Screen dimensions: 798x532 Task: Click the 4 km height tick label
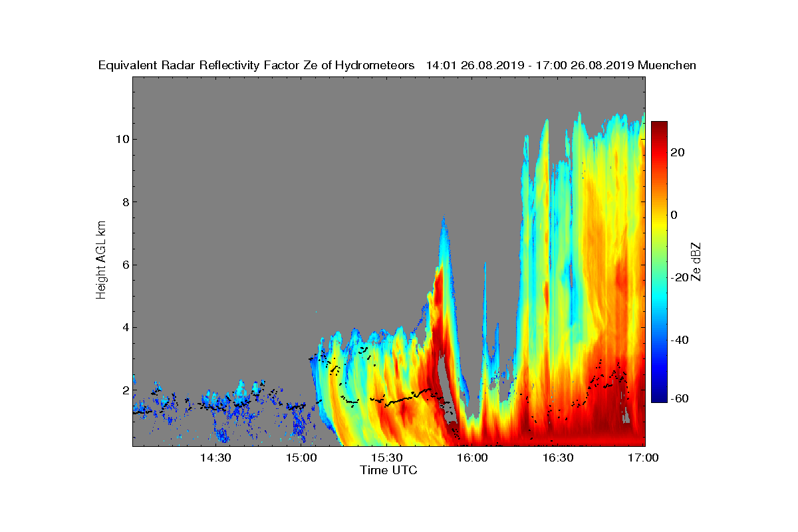pyautogui.click(x=124, y=327)
